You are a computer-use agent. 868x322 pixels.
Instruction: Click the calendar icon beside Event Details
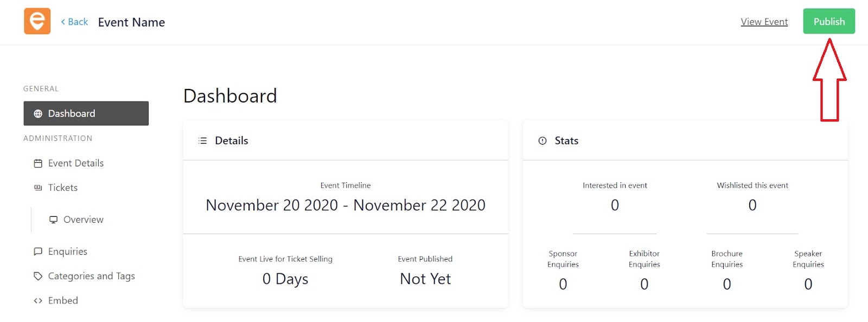[x=38, y=163]
